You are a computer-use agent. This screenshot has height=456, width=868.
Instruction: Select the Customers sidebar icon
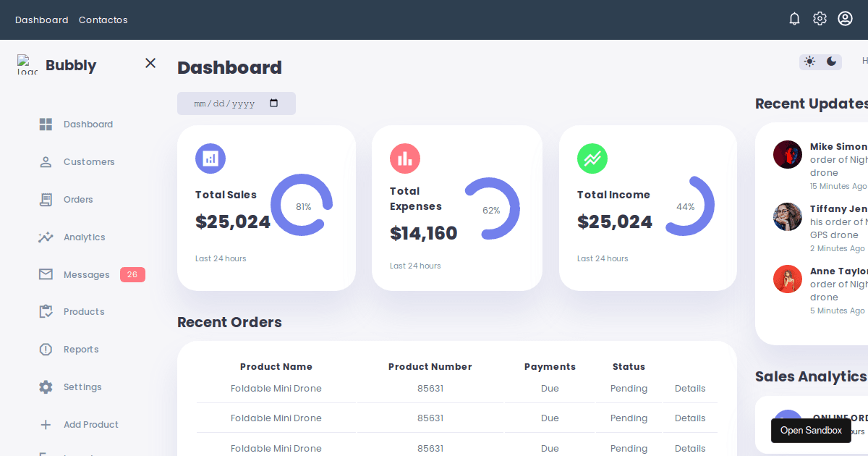(x=45, y=161)
